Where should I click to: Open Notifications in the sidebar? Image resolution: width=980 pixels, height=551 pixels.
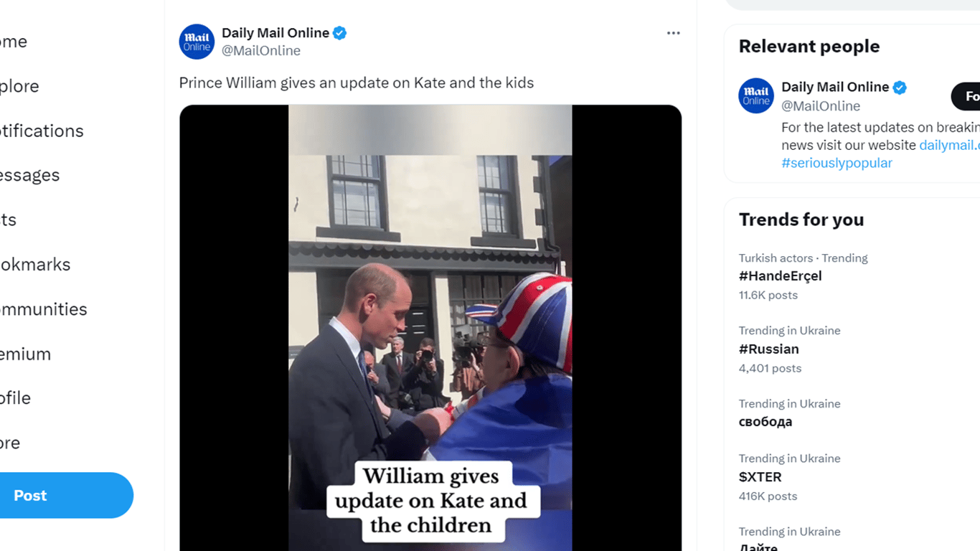click(x=42, y=131)
